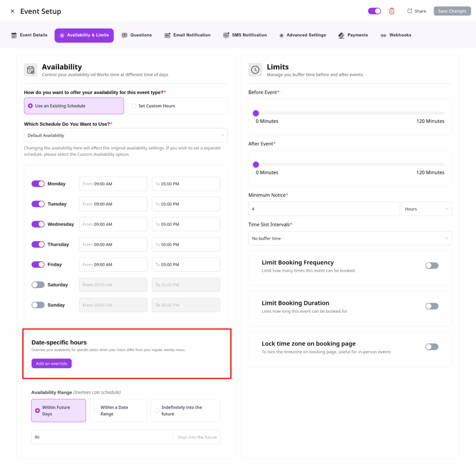
Task: Click the Add an override button
Action: point(52,364)
